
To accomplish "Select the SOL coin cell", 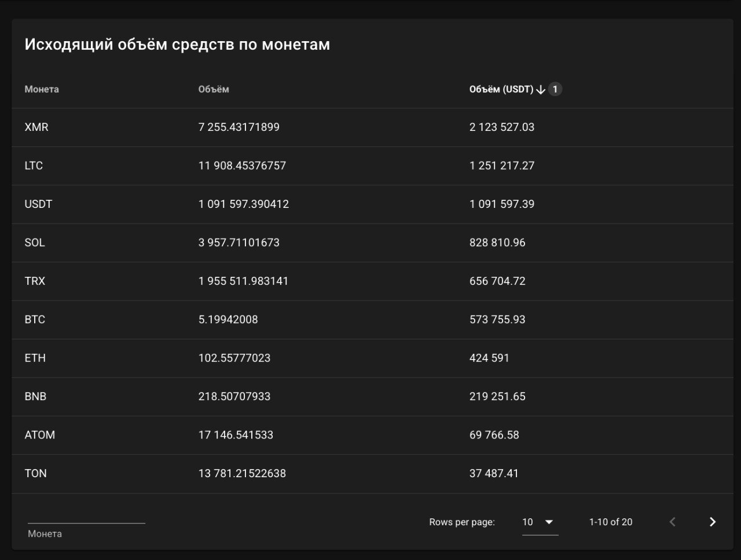I will click(35, 243).
